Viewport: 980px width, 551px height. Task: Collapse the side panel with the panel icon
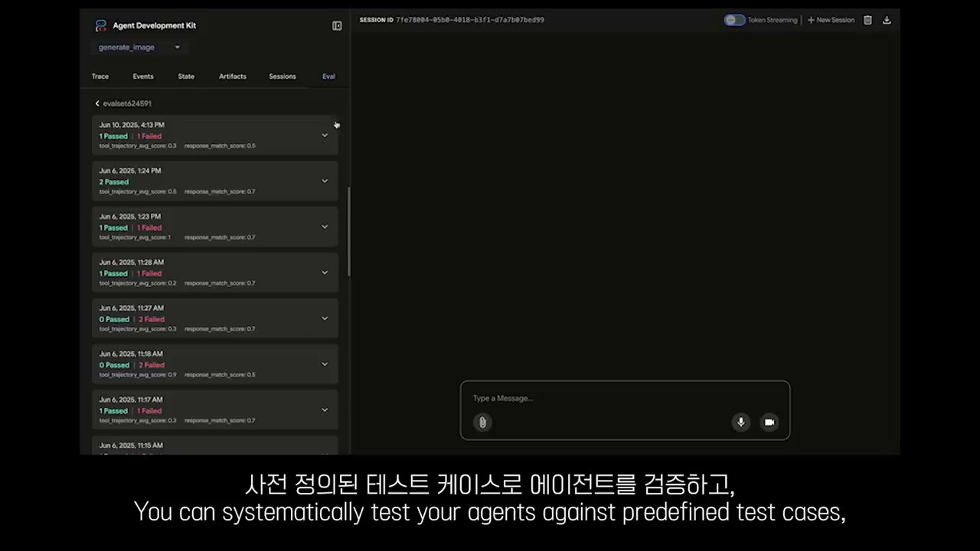(x=337, y=25)
